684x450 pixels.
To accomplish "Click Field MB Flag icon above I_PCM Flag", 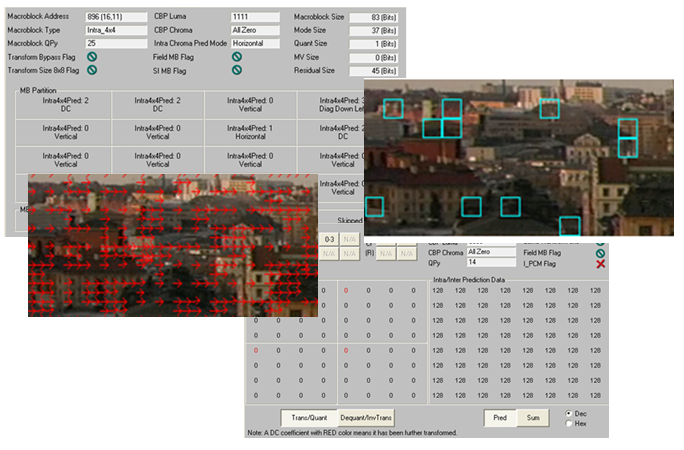I will [600, 251].
